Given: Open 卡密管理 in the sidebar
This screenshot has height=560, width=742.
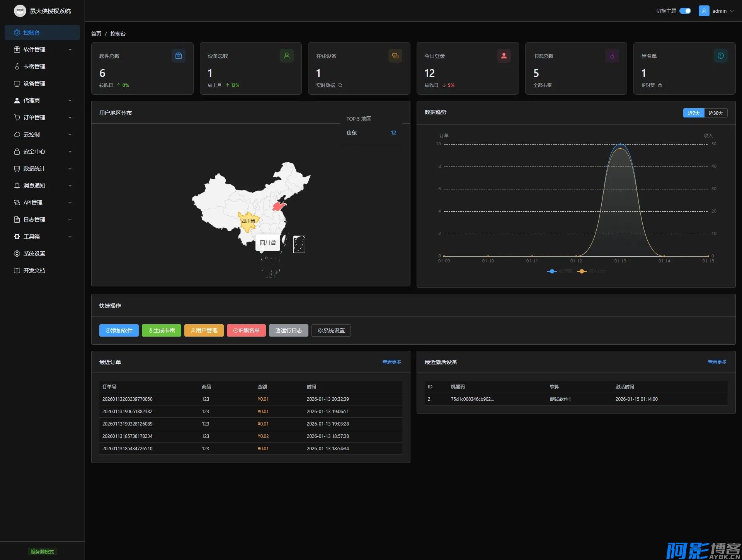Looking at the screenshot, I should pyautogui.click(x=34, y=66).
